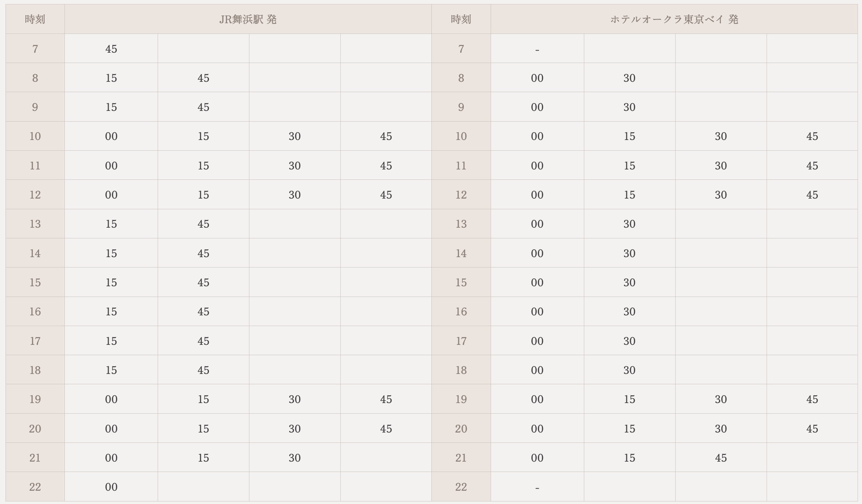Screen dimensions: 862x504
Task: Select the 21:45 hotel departure cell
Action: 721,458
